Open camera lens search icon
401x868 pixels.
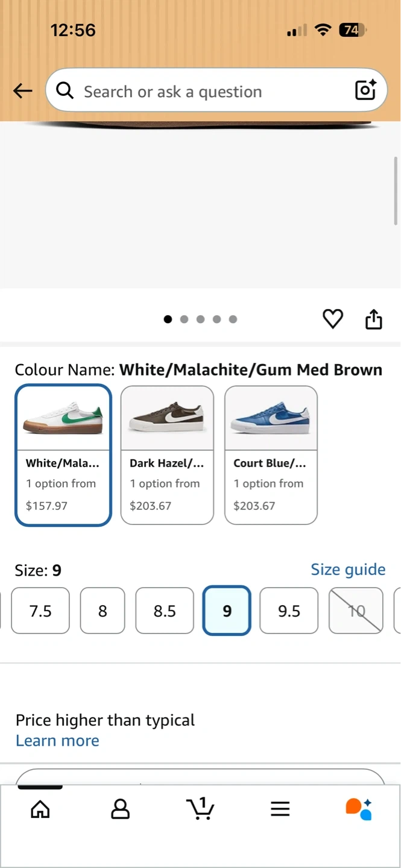[x=365, y=90]
